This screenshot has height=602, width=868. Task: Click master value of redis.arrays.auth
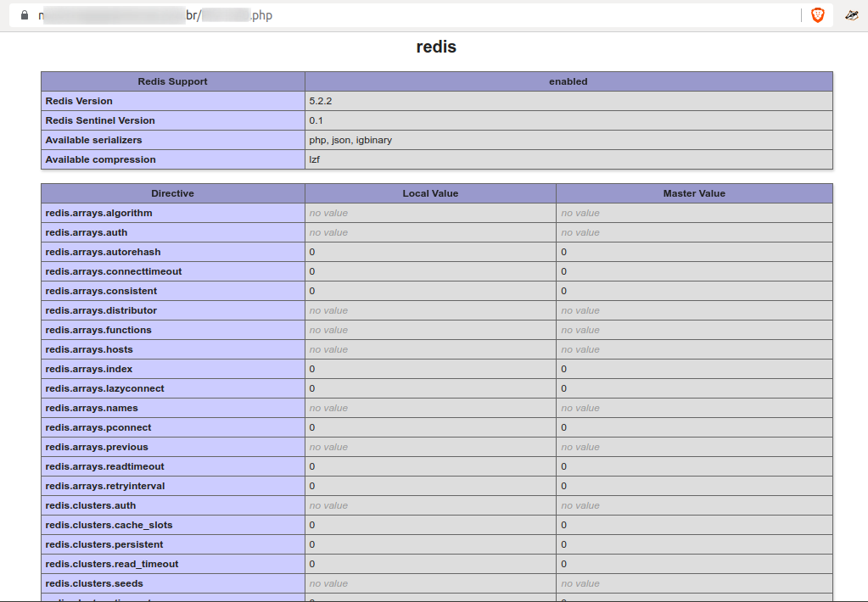pos(580,232)
